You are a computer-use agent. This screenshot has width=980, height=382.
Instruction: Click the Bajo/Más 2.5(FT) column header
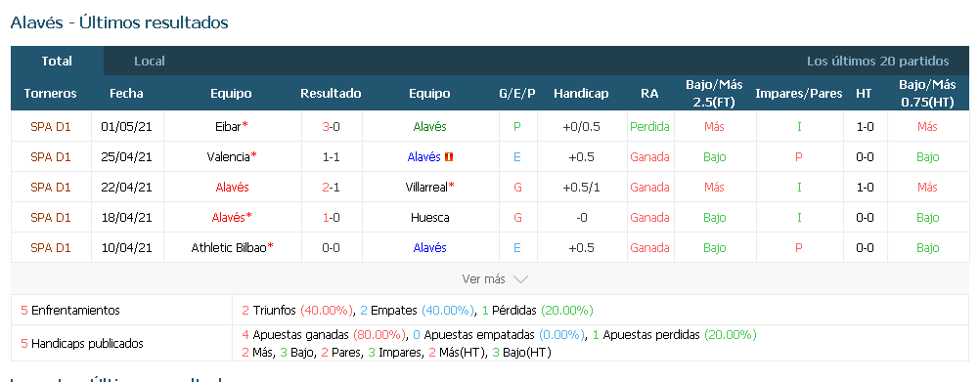(x=714, y=94)
